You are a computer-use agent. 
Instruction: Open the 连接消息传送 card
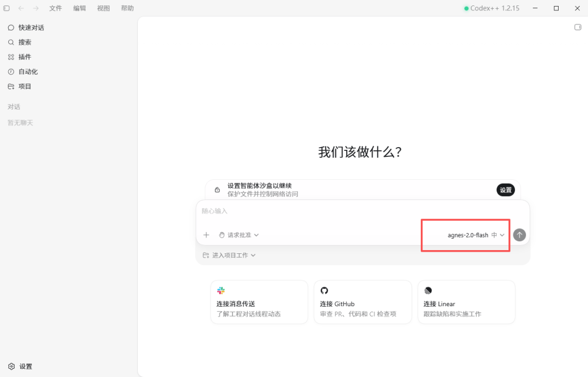coord(259,302)
